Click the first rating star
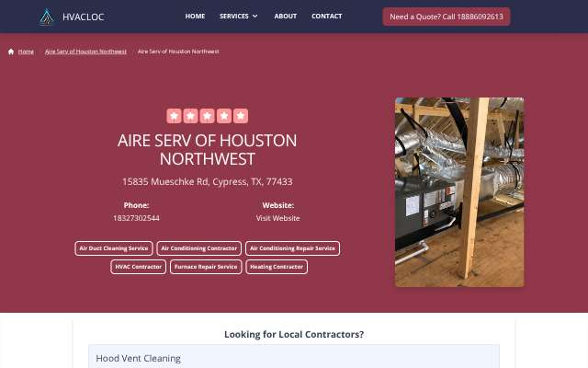 click(x=174, y=116)
